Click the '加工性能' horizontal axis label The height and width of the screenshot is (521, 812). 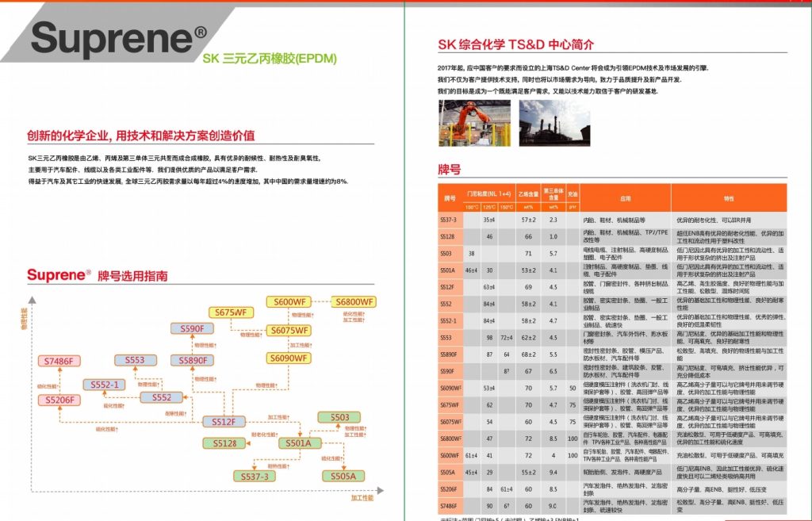362,498
